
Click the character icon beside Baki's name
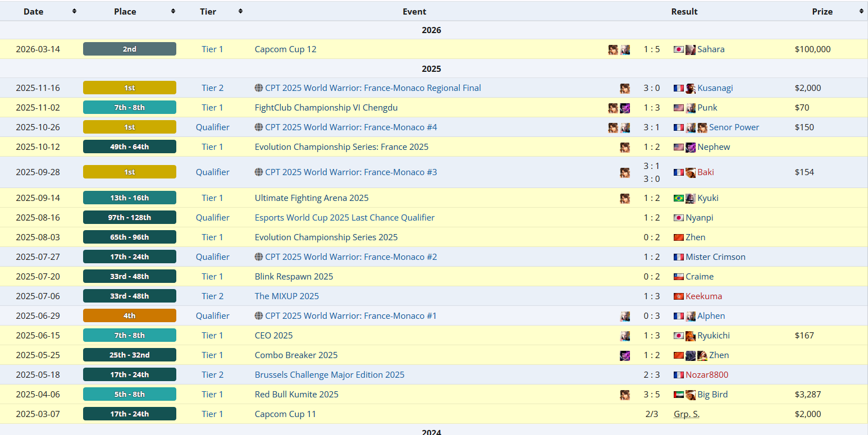pos(691,172)
